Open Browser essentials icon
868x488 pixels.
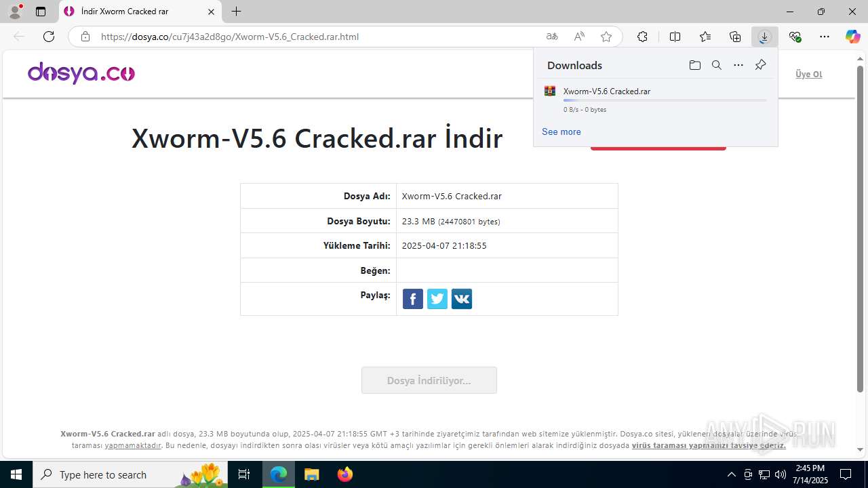pyautogui.click(x=795, y=37)
